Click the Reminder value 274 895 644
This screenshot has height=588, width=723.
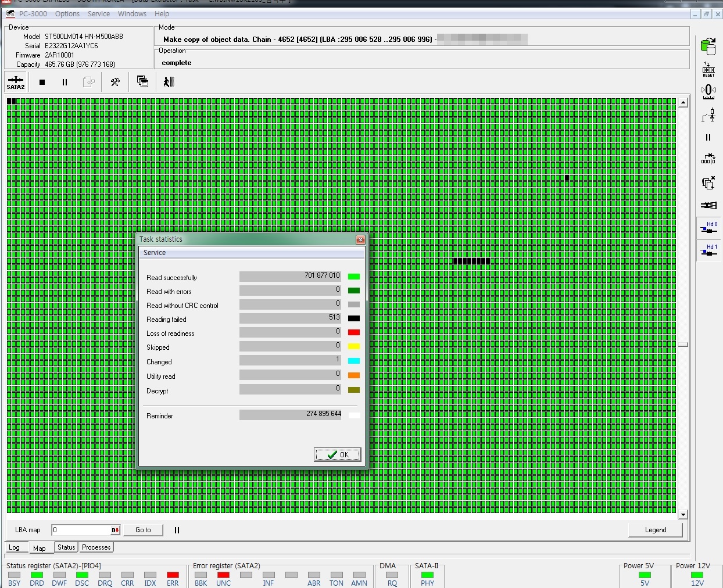(290, 414)
